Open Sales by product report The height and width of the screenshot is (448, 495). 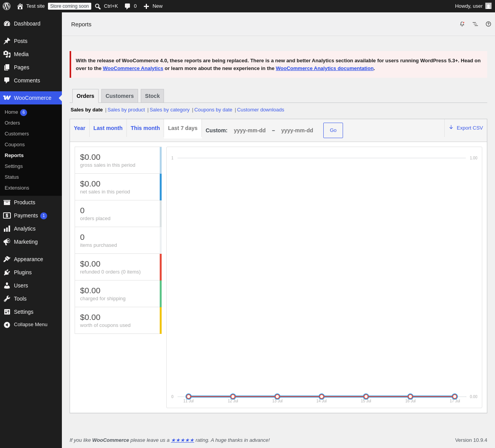coord(126,110)
